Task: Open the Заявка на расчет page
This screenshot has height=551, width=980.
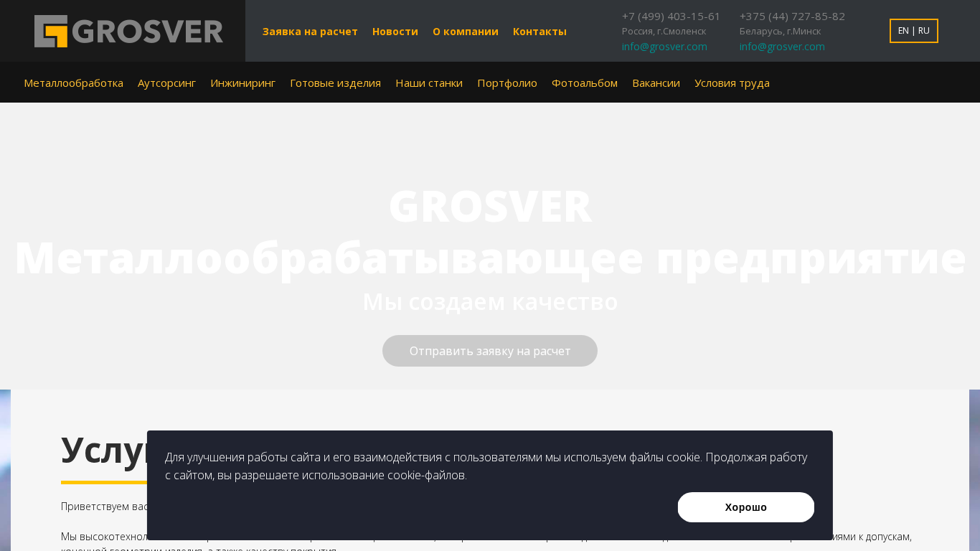Action: 310,32
